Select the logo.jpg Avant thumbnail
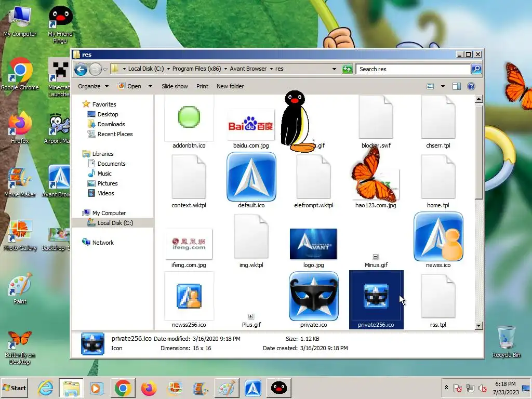Viewport: 532px width, 399px height. click(313, 244)
